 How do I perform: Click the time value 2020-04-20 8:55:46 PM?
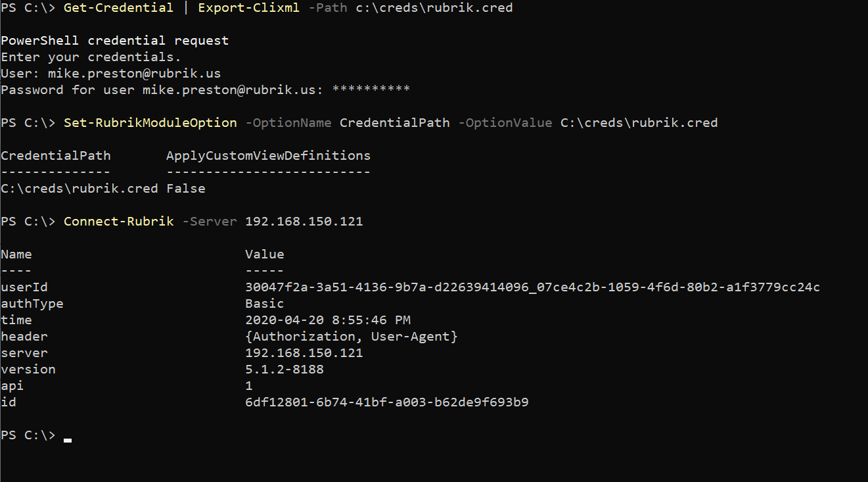(x=327, y=320)
